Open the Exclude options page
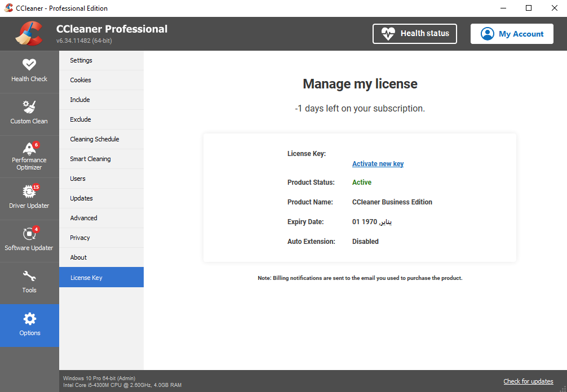The width and height of the screenshot is (567, 392). tap(101, 119)
